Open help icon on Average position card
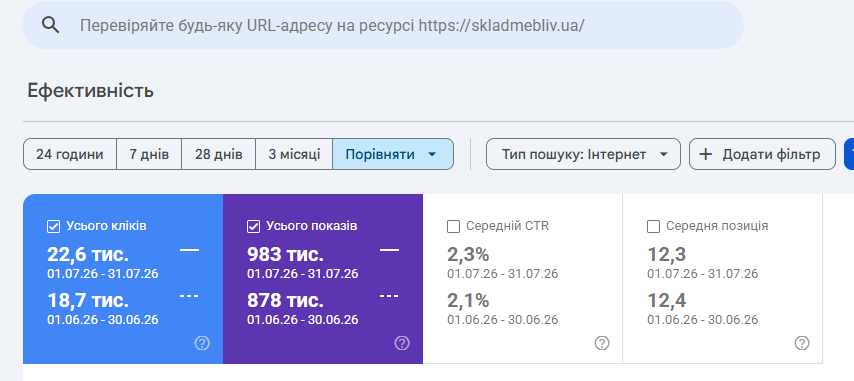Screen dimensions: 854x381 pyautogui.click(x=802, y=343)
